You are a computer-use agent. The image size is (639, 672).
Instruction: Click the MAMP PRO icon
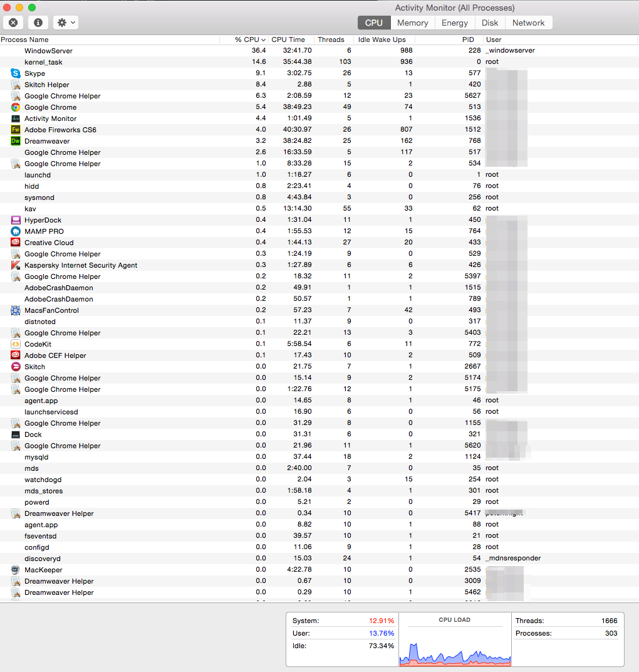coord(16,231)
